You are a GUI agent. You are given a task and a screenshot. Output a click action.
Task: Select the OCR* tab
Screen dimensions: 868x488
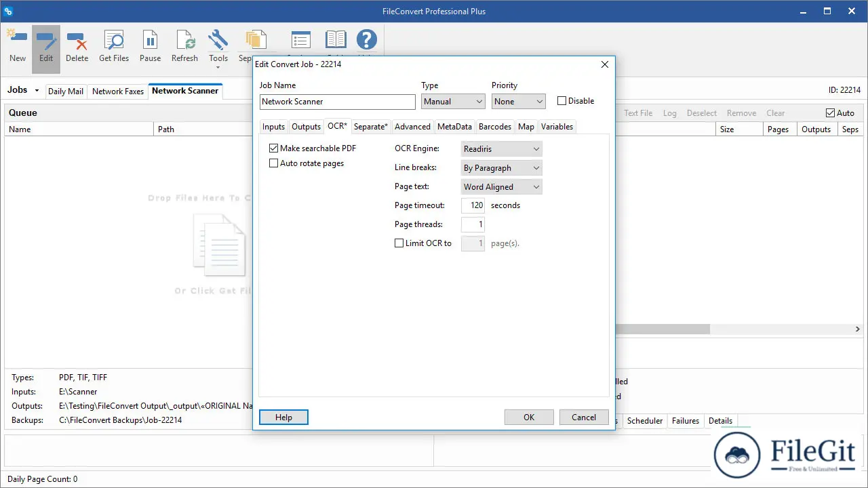[x=337, y=126]
